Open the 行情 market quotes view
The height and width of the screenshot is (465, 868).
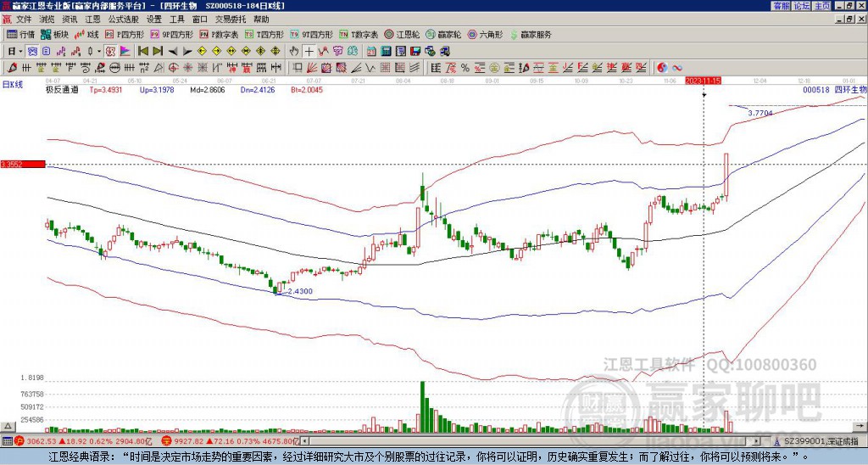coord(20,34)
